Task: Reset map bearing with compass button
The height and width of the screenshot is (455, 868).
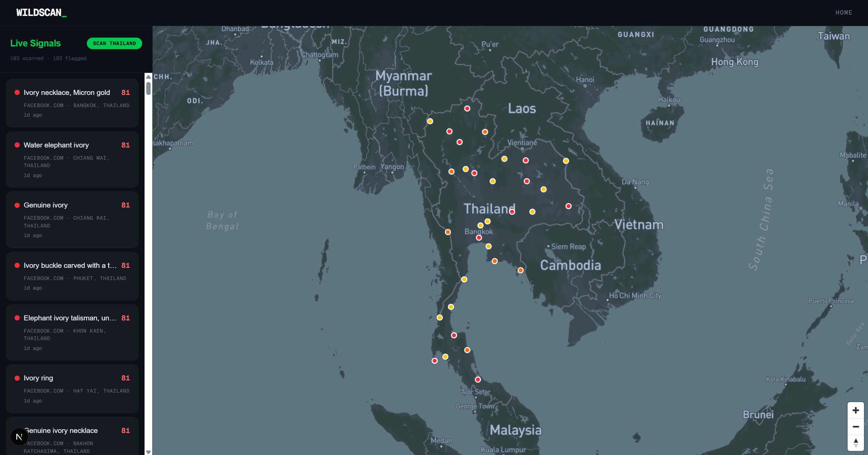Action: click(856, 443)
